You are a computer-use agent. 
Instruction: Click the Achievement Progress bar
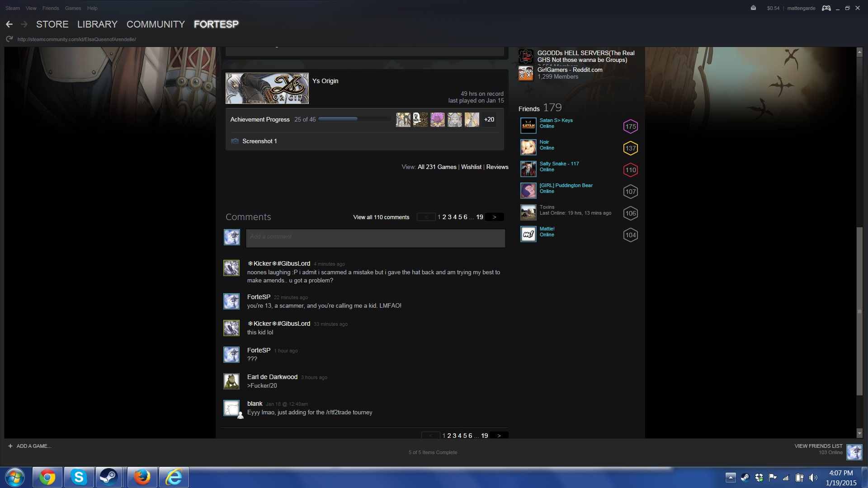coord(354,119)
